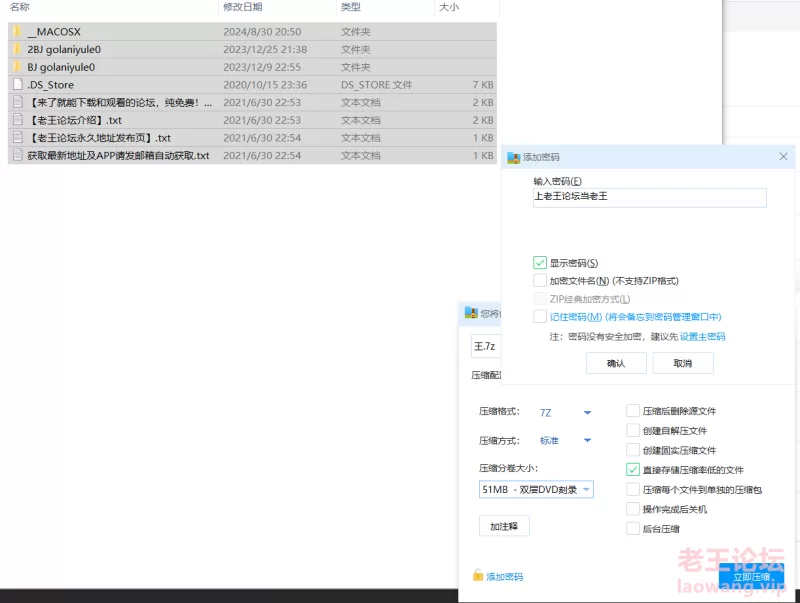Check the 记住密码(M) checkbox
Image resolution: width=800 pixels, height=603 pixels.
(x=539, y=316)
